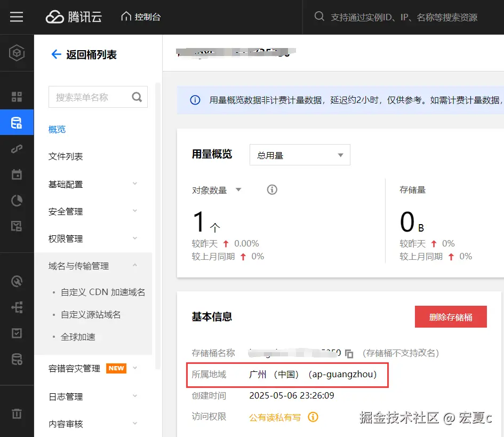Click the 2025-05-06 23:26:09 creation time
Image resolution: width=504 pixels, height=437 pixels.
[292, 395]
